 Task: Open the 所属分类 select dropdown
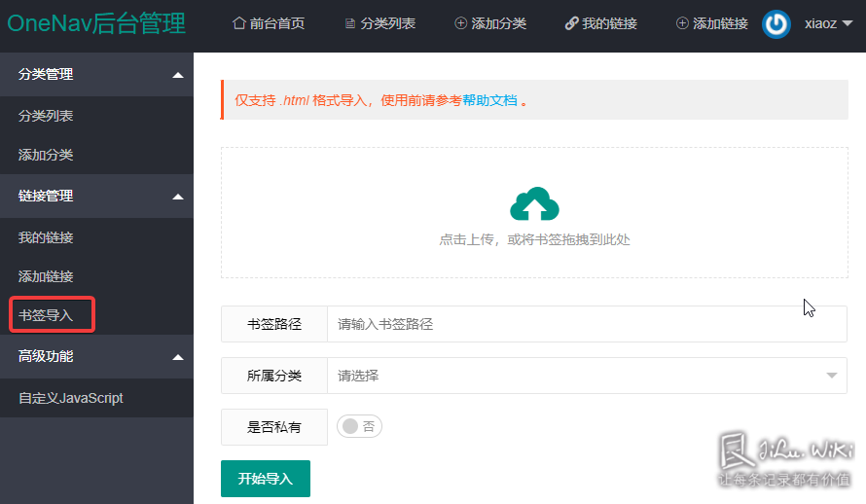pos(587,376)
